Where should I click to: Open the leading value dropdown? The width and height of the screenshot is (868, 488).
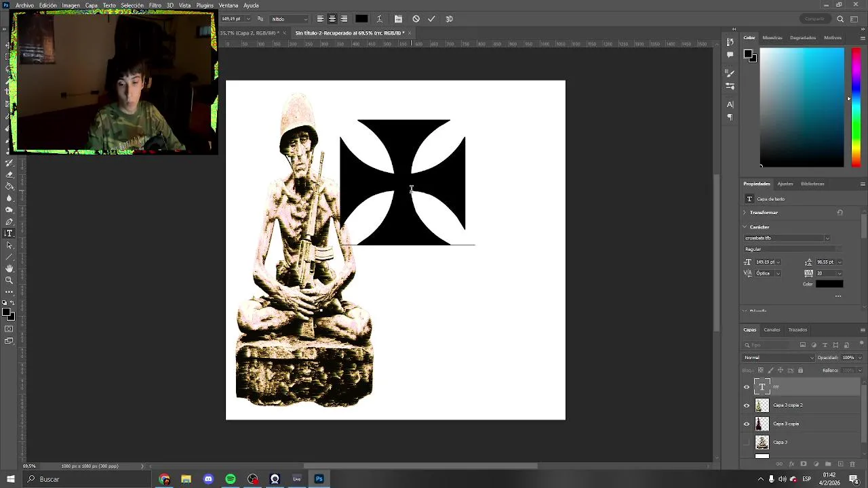tap(840, 262)
